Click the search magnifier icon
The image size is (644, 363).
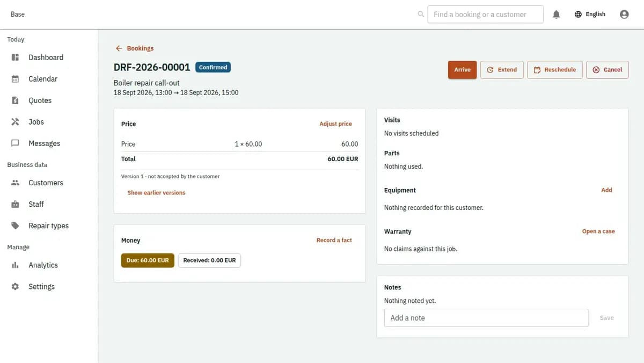(x=421, y=14)
